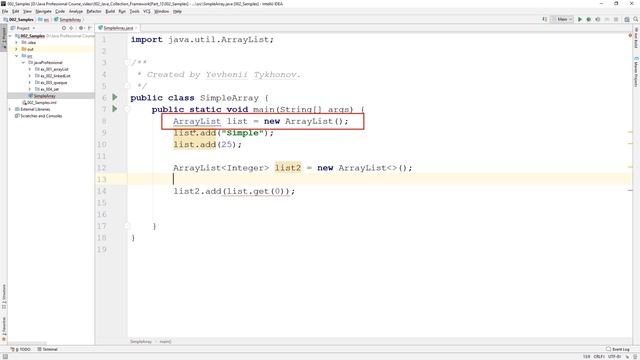Expand the ex_003_queque package
640x360 pixels.
point(30,82)
